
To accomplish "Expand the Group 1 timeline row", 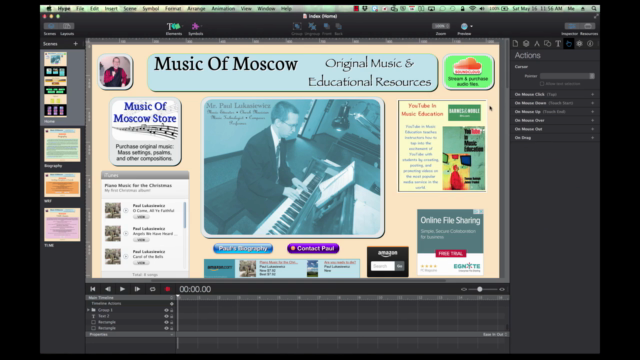I will [x=88, y=310].
